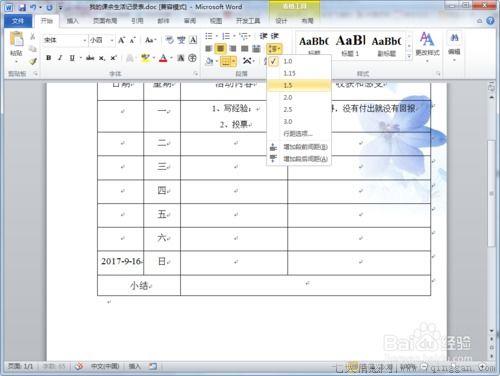Screen dimensions: 500x376
Task: Apply the Heading 1 style
Action: coord(350,44)
